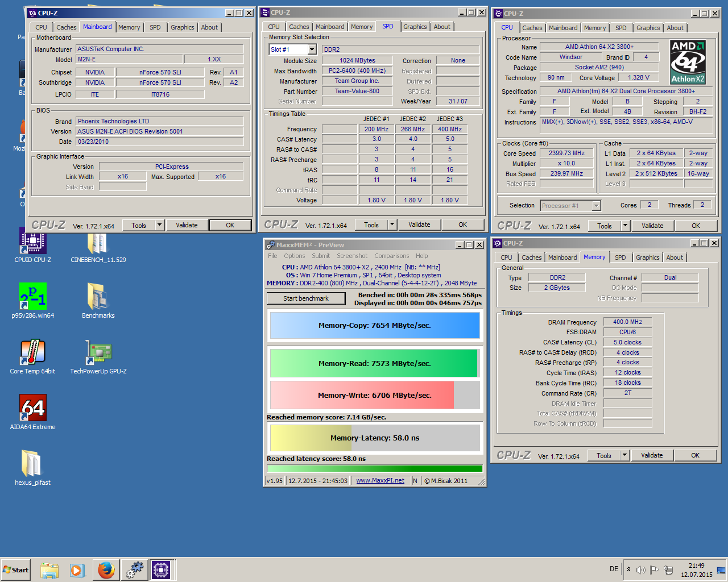
Task: Click the Memory-Copy blue result bar
Action: coord(374,326)
